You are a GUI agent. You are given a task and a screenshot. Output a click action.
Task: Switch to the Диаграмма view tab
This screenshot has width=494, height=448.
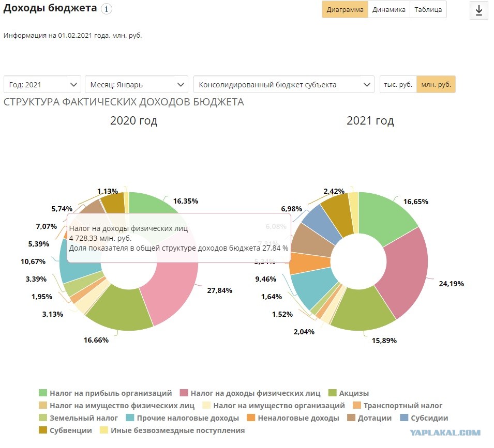click(x=345, y=9)
